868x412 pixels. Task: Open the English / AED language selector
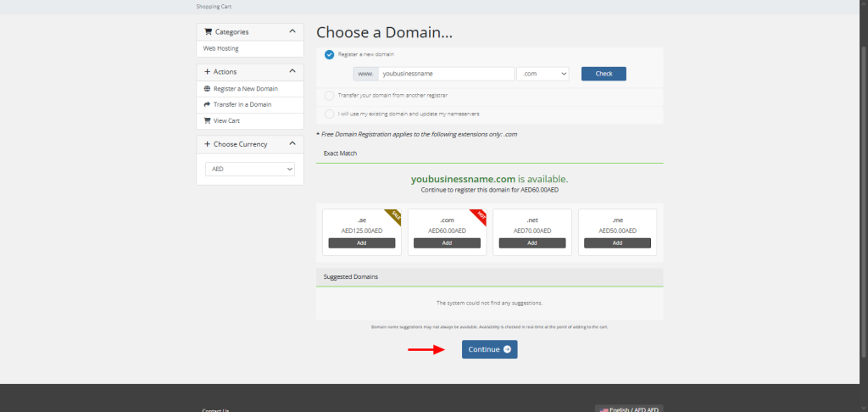[629, 409]
